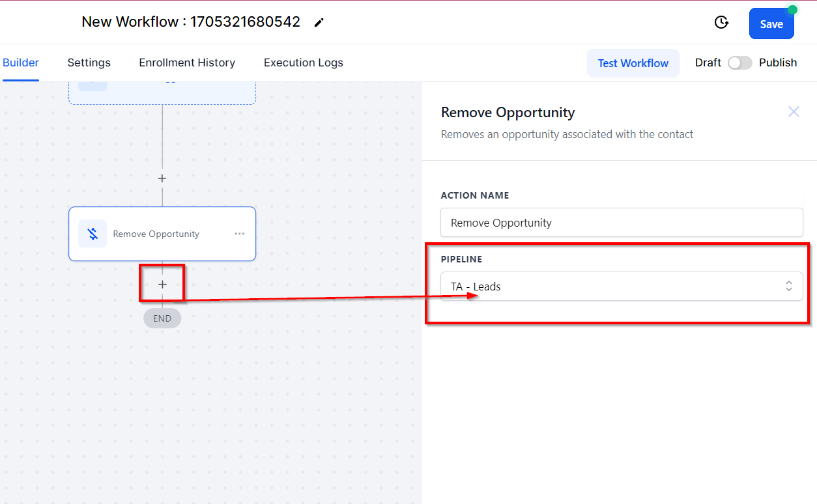The image size is (817, 504).
Task: Open the version history clock icon
Action: (721, 23)
